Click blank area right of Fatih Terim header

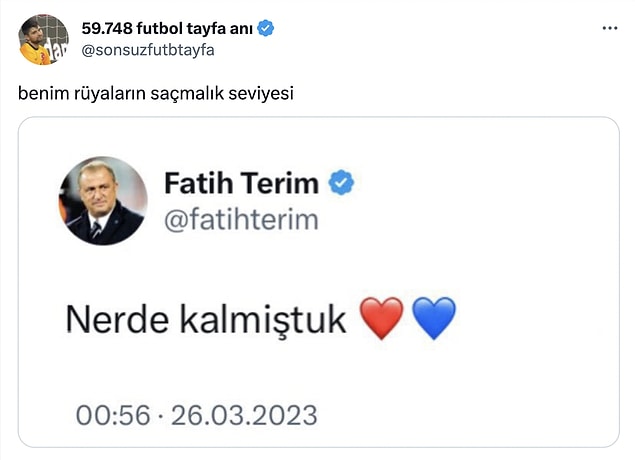point(486,200)
